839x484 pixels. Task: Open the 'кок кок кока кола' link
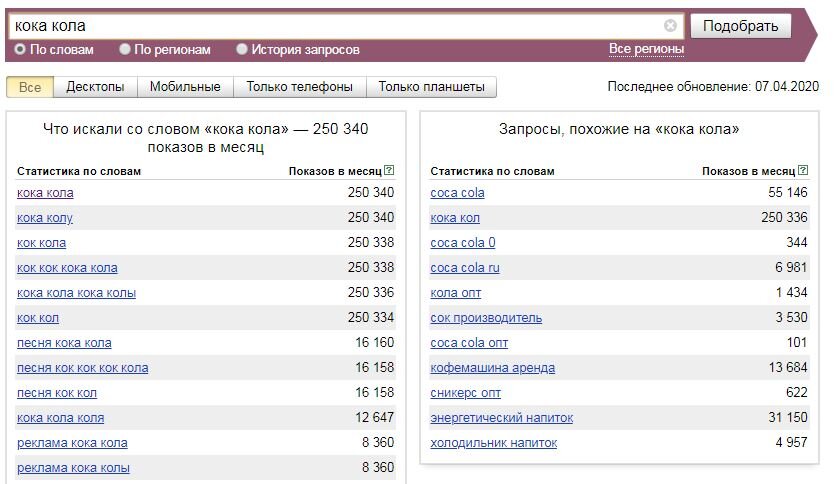click(x=67, y=268)
